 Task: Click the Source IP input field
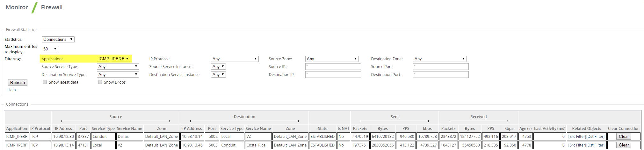[333, 66]
